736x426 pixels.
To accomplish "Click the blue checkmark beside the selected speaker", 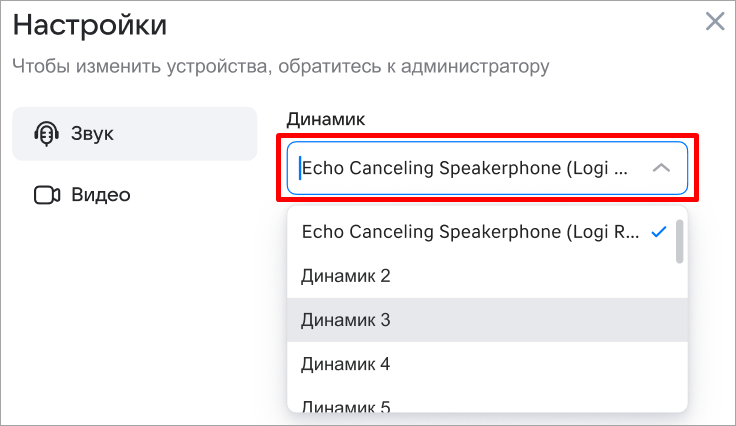I will [x=658, y=232].
